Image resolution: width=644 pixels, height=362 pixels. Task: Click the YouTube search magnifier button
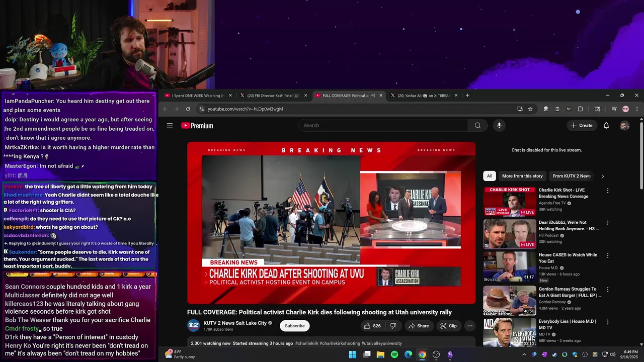[x=477, y=125]
